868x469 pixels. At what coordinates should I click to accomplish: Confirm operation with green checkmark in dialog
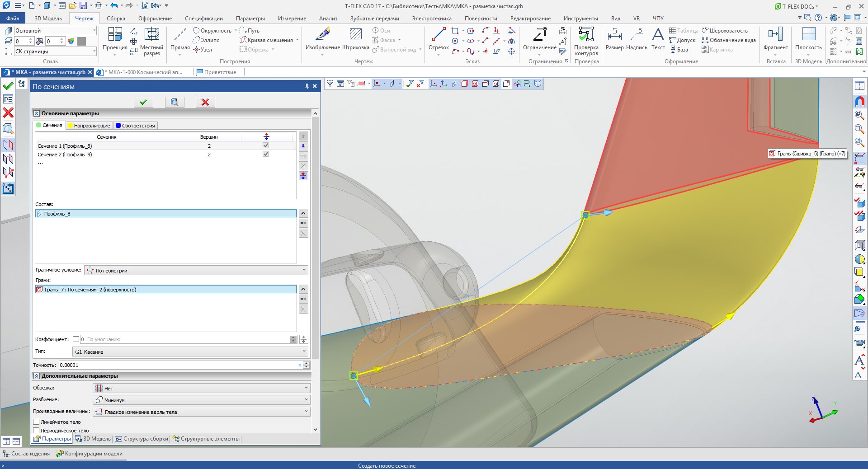143,102
